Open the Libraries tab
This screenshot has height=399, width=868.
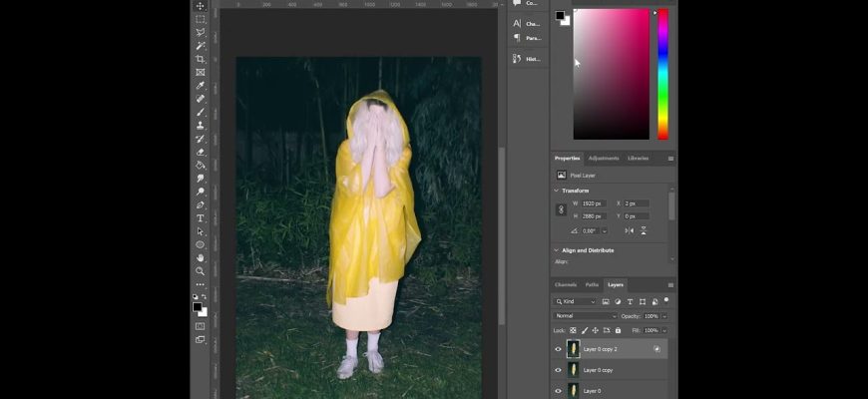click(x=638, y=158)
